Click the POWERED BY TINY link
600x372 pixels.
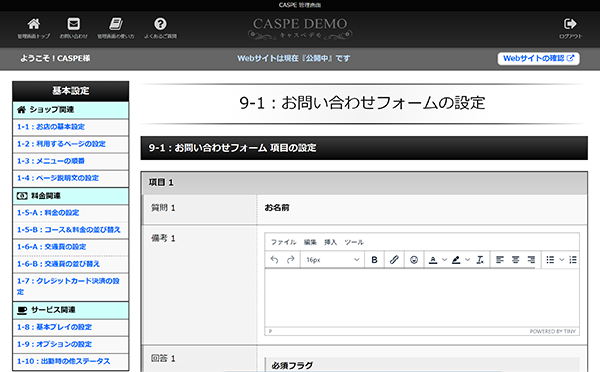553,331
